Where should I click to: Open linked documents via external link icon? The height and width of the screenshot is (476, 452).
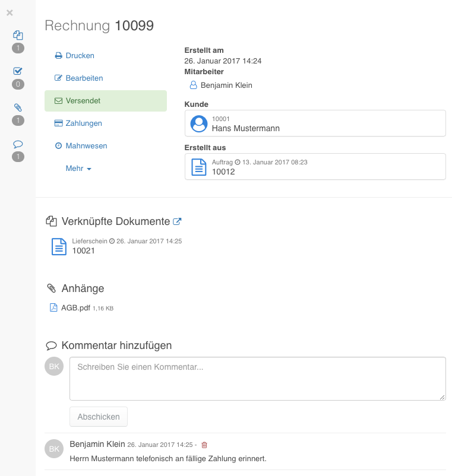pos(177,221)
